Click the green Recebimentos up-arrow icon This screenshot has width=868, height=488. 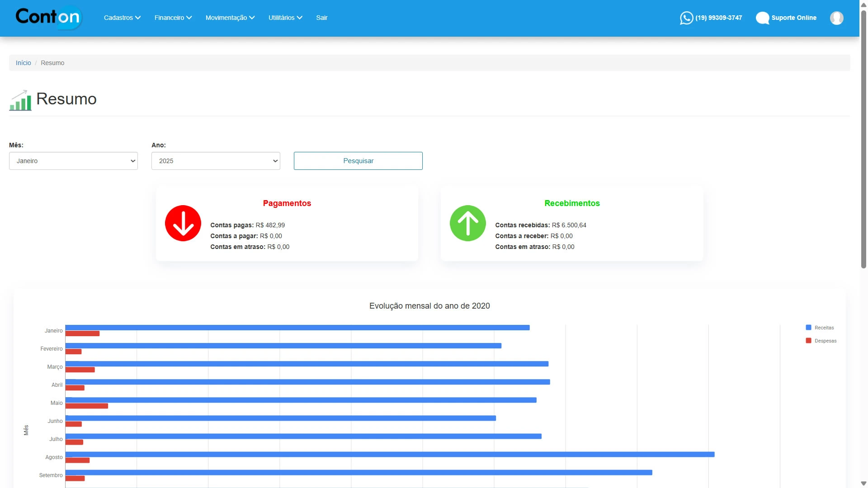point(468,223)
